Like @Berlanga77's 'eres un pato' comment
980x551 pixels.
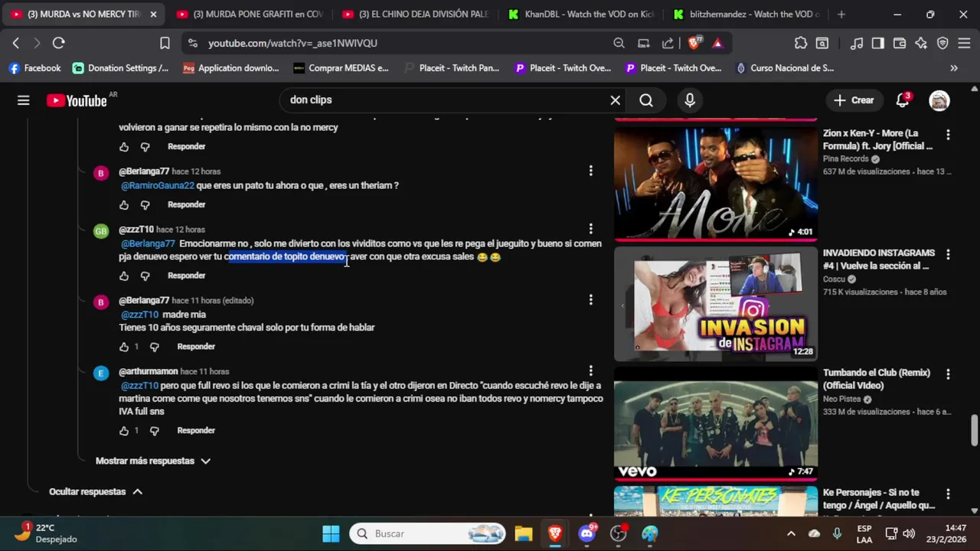(124, 205)
